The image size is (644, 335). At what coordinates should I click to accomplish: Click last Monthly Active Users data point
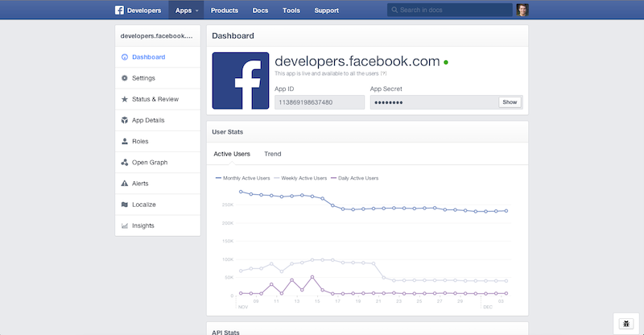(506, 211)
